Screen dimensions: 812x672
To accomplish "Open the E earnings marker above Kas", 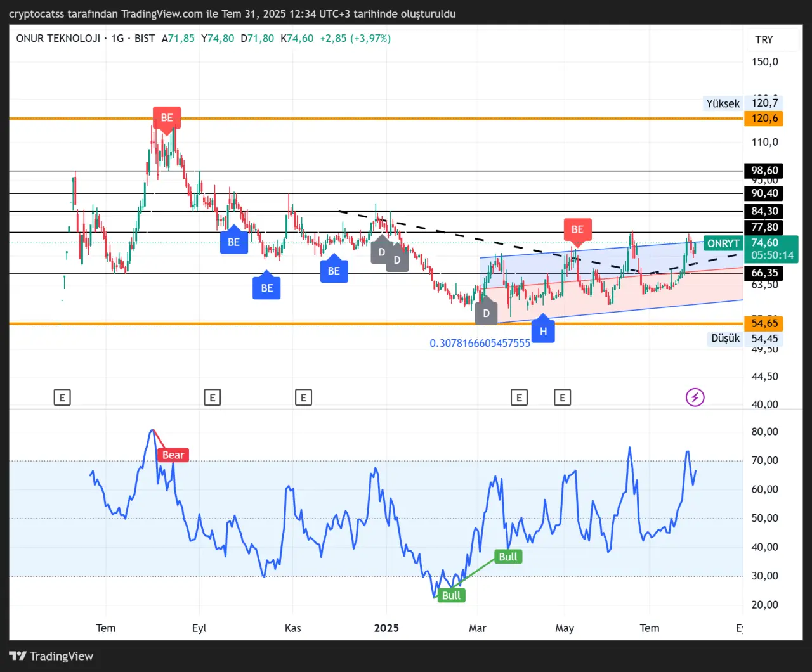I will (x=303, y=397).
